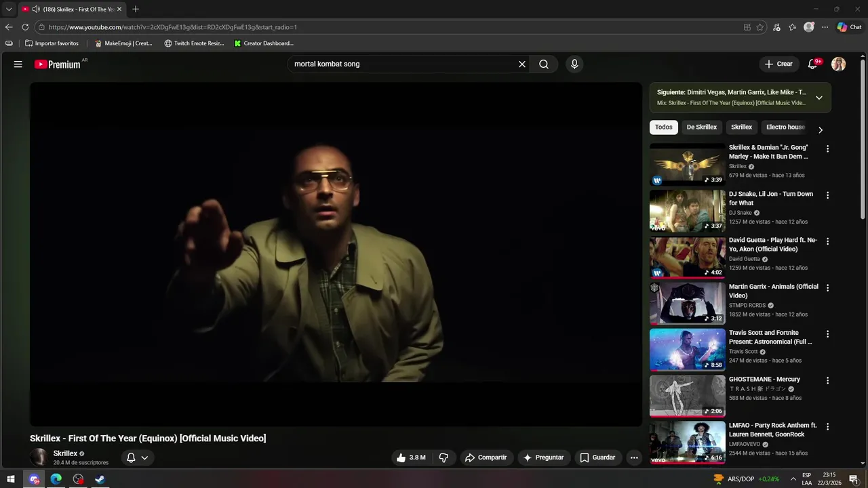Screen dimensions: 868x488
Task: Mute tab using the speaker icon
Action: tap(35, 9)
